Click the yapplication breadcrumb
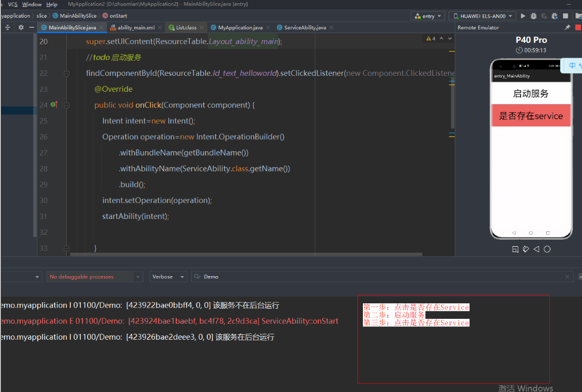 pos(15,16)
